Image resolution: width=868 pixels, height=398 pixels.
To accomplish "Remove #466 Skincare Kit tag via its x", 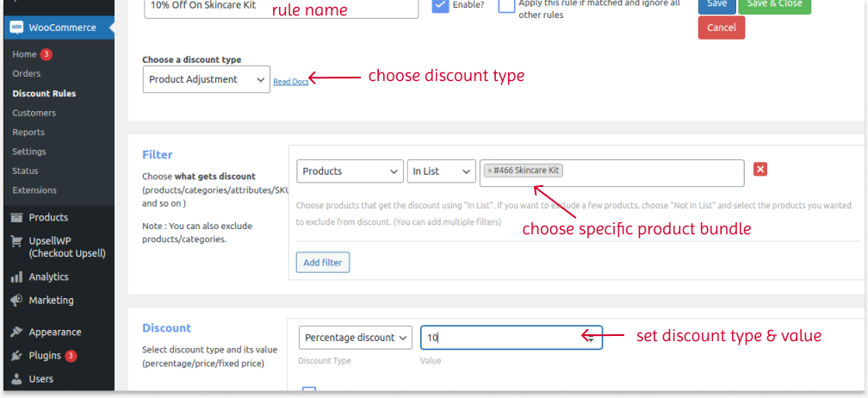I will pos(489,171).
